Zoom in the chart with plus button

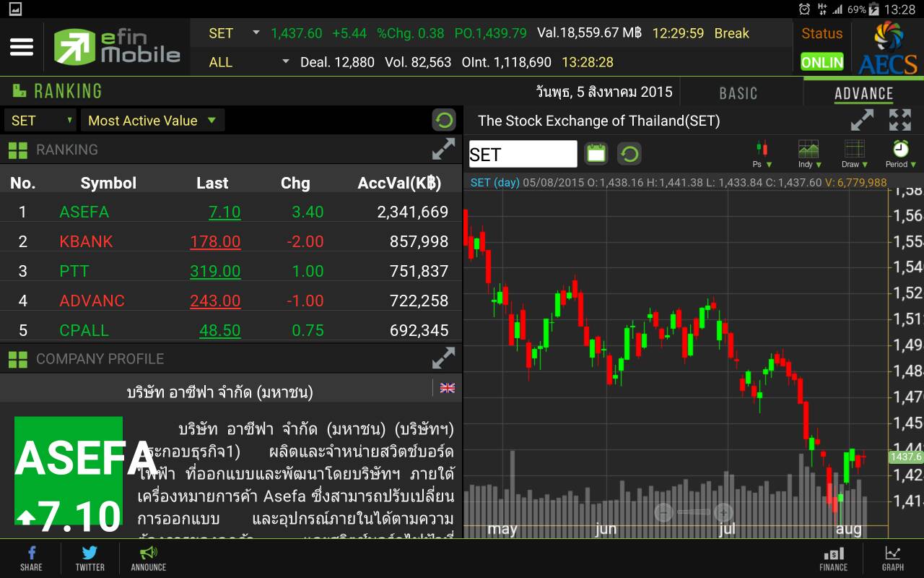tap(723, 512)
